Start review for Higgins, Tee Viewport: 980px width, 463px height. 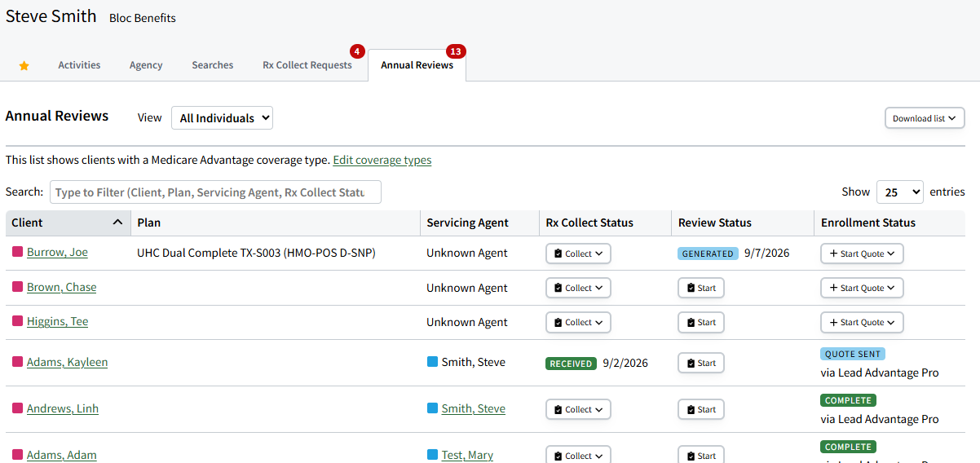pyautogui.click(x=701, y=322)
